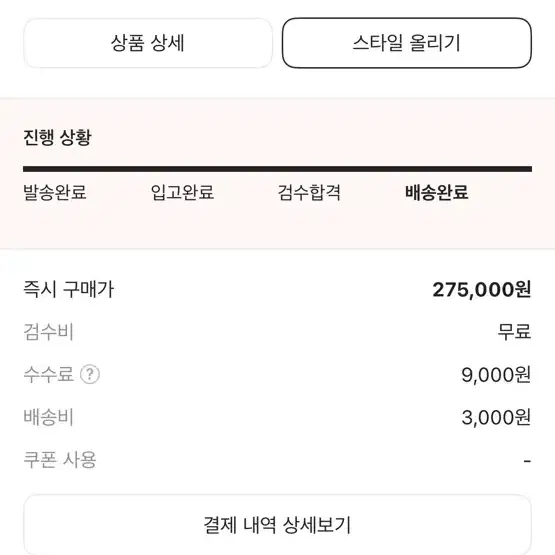Open 결제 내역 상세보기
The height and width of the screenshot is (555, 555).
(278, 525)
